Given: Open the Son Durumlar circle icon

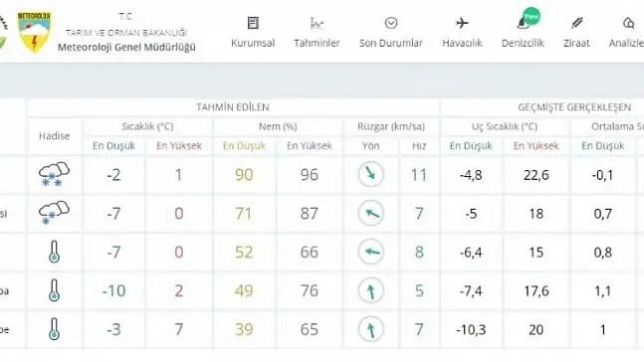Looking at the screenshot, I should point(391,23).
